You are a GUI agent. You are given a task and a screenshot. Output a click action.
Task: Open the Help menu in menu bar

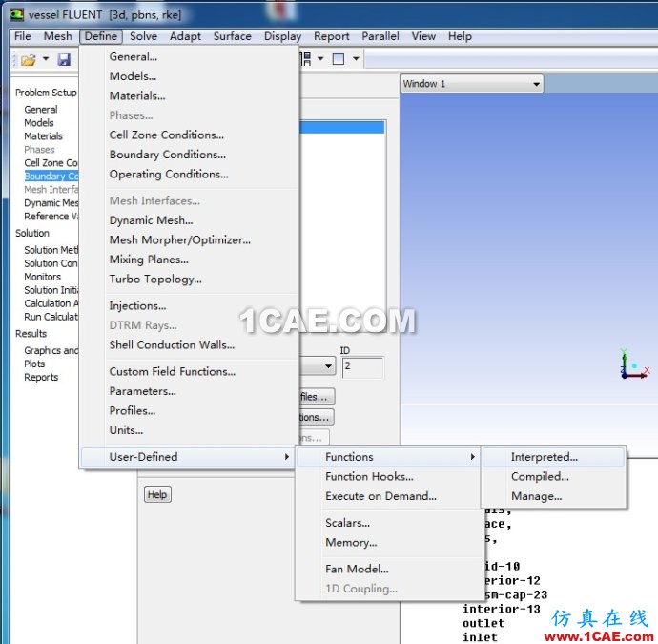tap(460, 36)
